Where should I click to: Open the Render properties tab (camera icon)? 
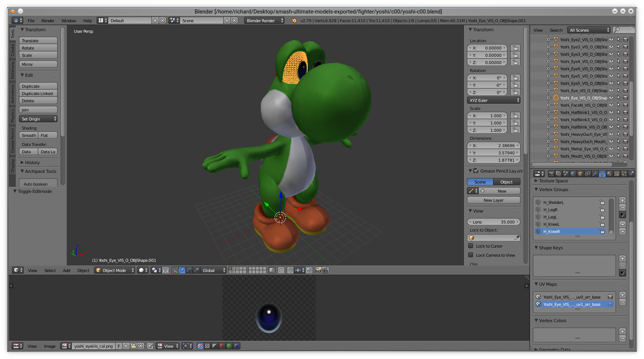click(551, 174)
